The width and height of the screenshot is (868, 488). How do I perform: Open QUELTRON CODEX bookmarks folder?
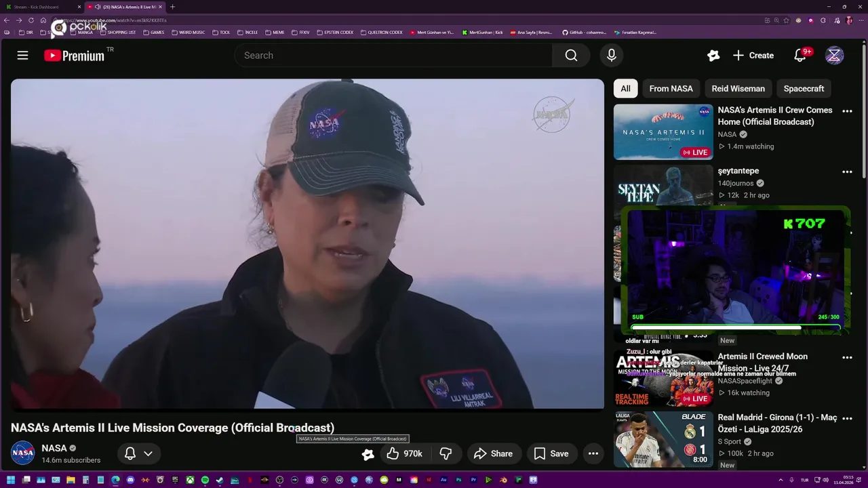click(382, 33)
